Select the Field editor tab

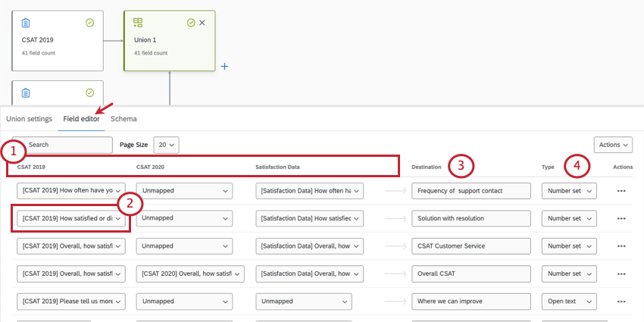pyautogui.click(x=81, y=119)
